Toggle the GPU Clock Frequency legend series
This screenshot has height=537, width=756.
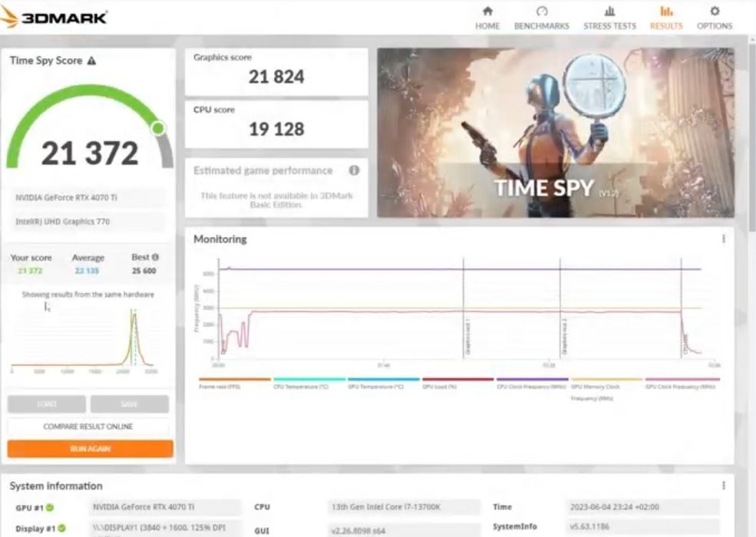[x=682, y=384]
